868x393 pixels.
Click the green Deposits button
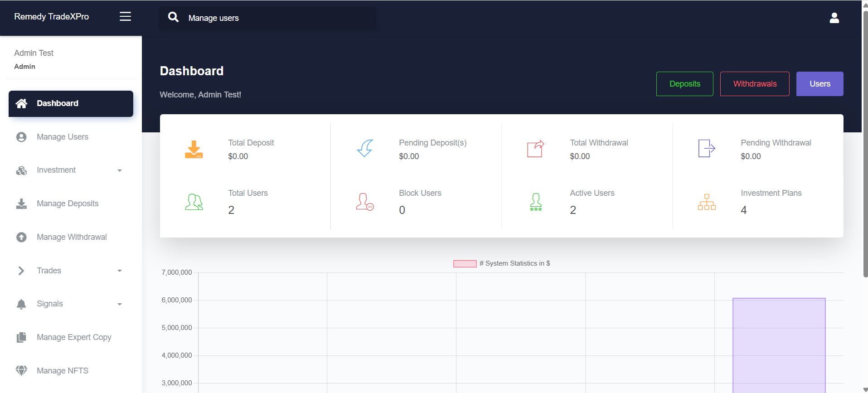684,84
